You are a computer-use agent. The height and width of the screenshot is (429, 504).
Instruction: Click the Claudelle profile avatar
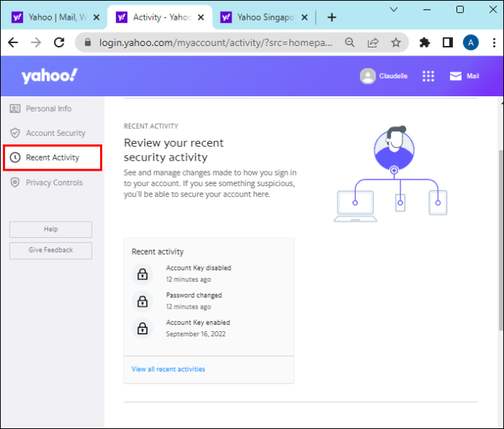[367, 76]
